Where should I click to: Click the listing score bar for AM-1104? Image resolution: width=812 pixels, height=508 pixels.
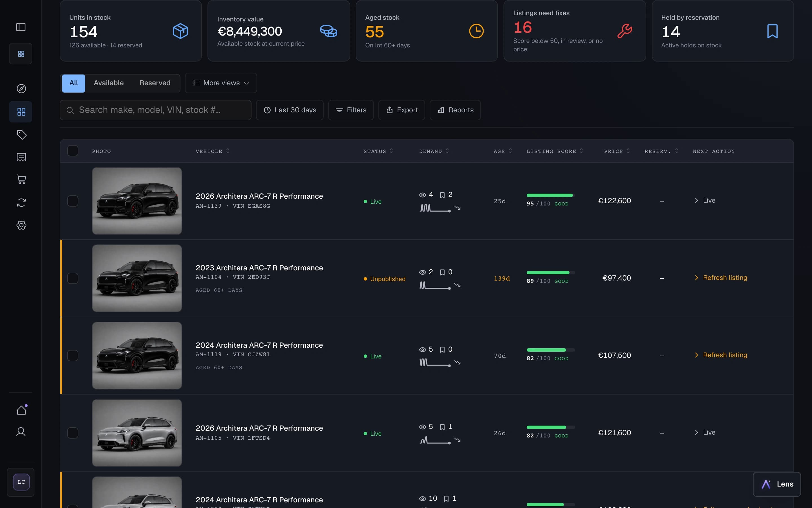click(x=551, y=272)
